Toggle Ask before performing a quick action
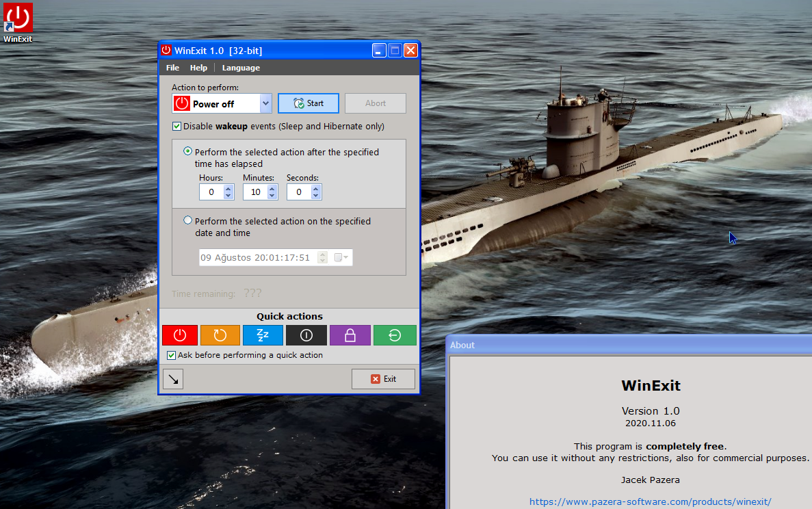 click(172, 355)
